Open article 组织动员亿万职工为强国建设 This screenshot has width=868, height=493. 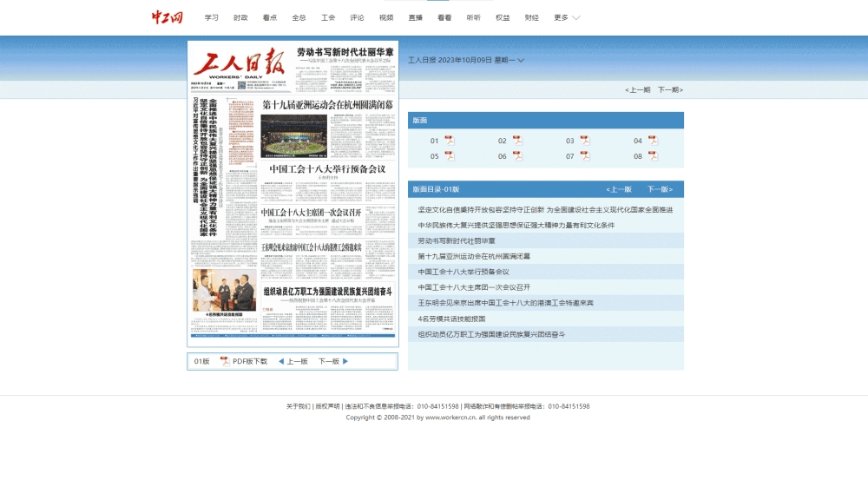pos(491,334)
